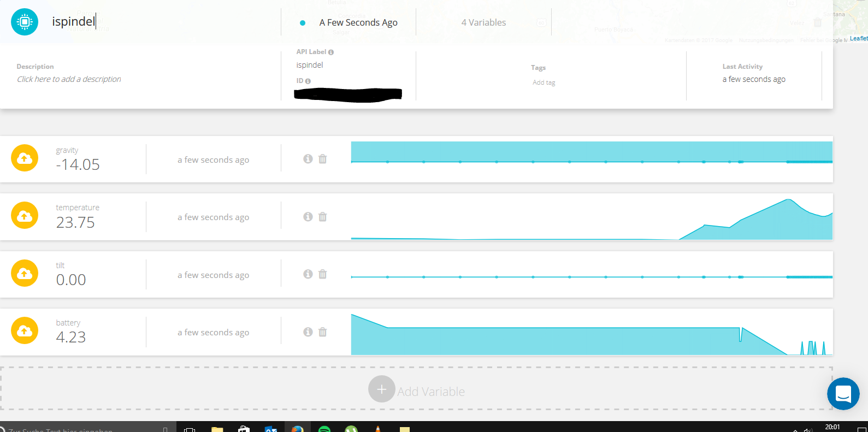Click the plus Add Variable button
This screenshot has height=432, width=868.
coord(381,389)
